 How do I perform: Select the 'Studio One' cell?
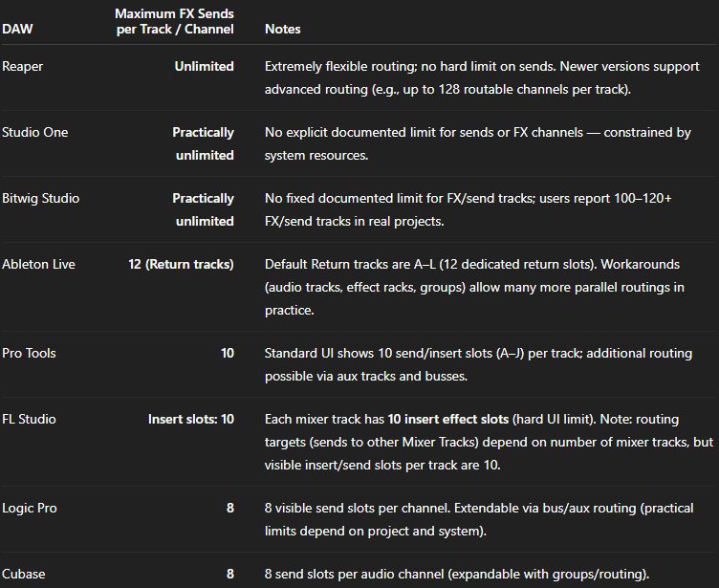[34, 132]
